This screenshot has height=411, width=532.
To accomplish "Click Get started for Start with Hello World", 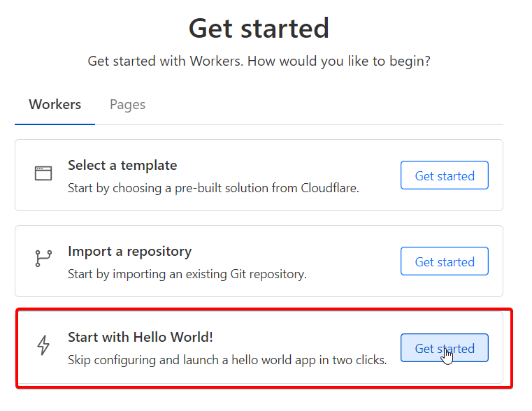I will pos(445,348).
